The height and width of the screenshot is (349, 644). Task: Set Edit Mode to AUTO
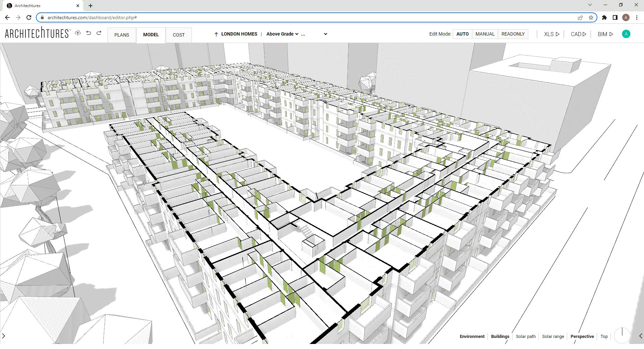(x=463, y=34)
